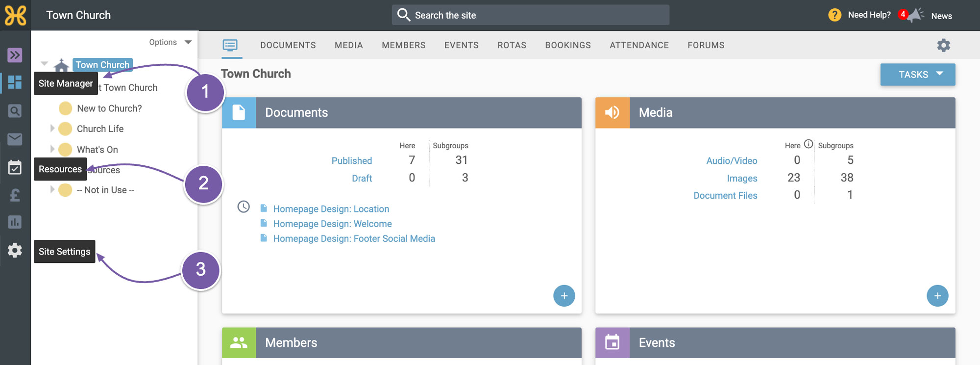Screen dimensions: 980x365
Task: Click the New to Church? group circle icon
Action: [x=65, y=108]
